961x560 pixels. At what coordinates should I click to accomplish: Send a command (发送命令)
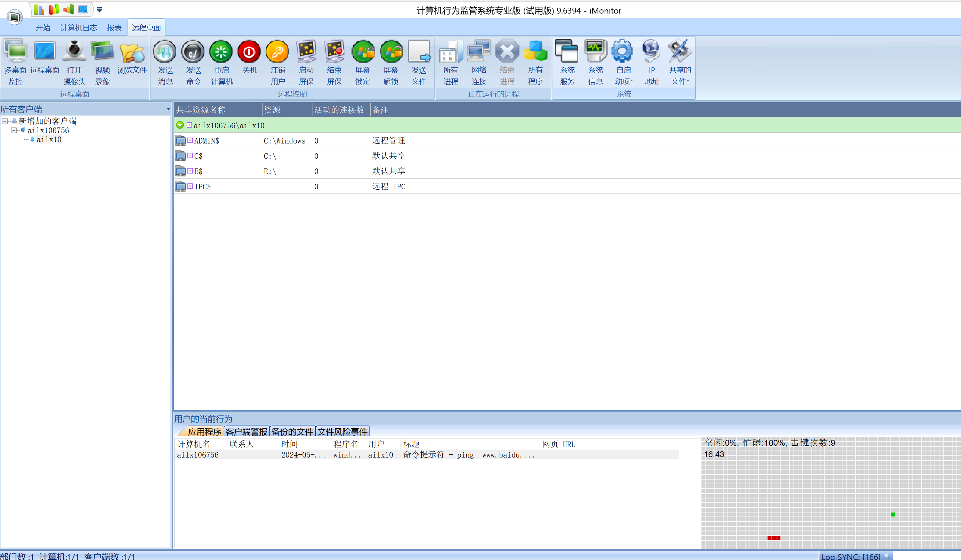click(193, 63)
